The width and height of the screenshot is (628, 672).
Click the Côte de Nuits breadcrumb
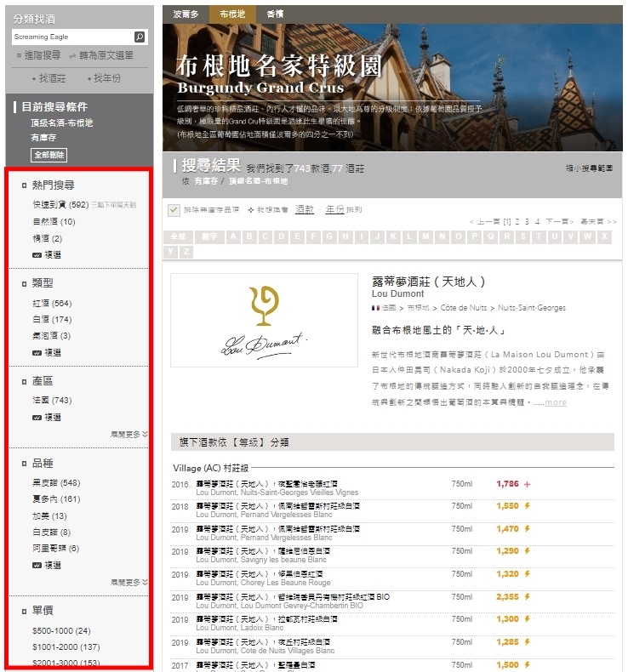pyautogui.click(x=464, y=308)
